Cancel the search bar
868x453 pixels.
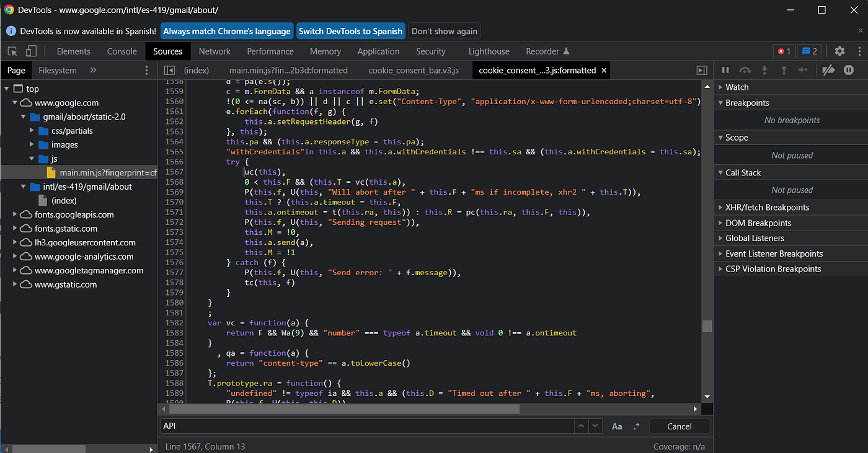[679, 426]
